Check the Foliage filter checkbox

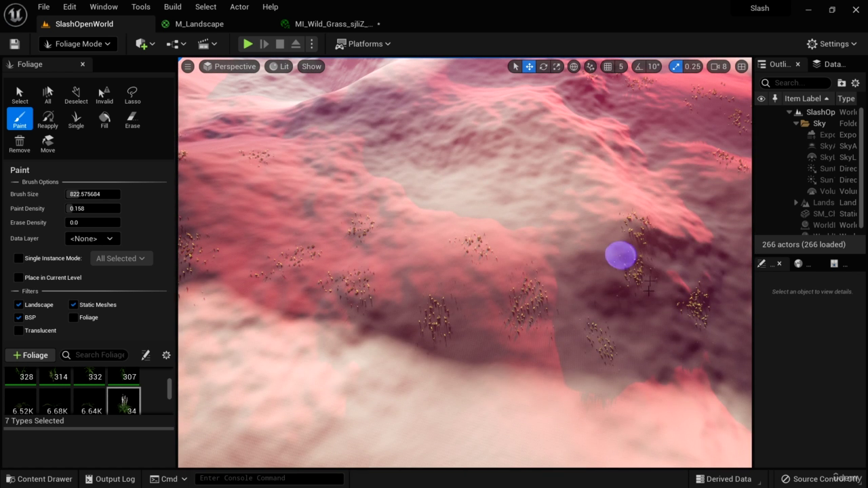click(73, 317)
